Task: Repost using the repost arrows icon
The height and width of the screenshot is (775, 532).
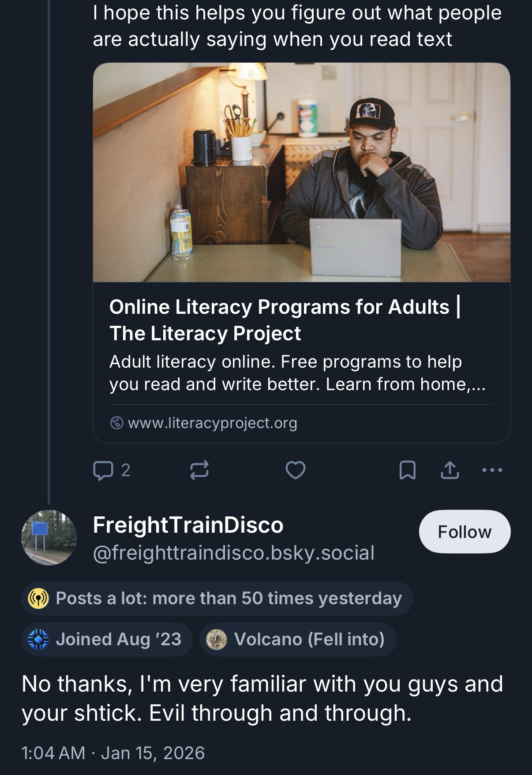Action: 199,470
